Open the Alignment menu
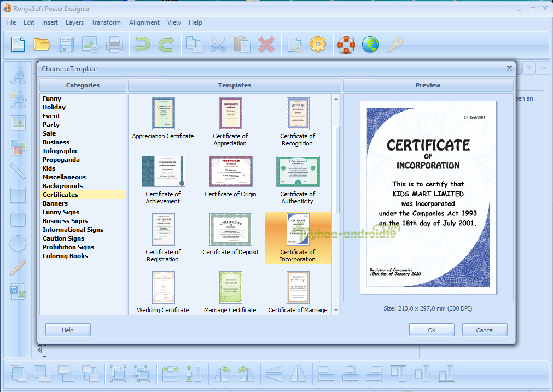The image size is (553, 392). 144,22
